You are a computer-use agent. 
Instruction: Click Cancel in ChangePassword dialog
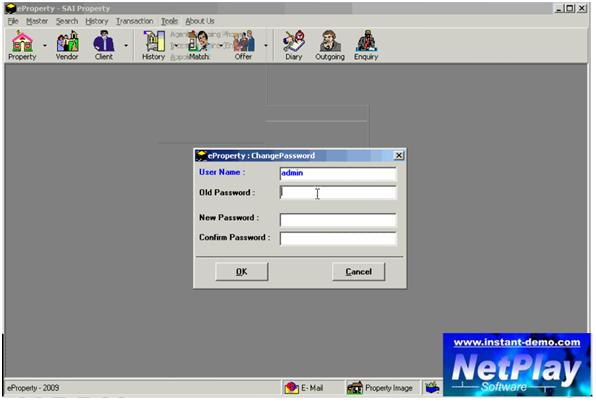[x=358, y=272]
